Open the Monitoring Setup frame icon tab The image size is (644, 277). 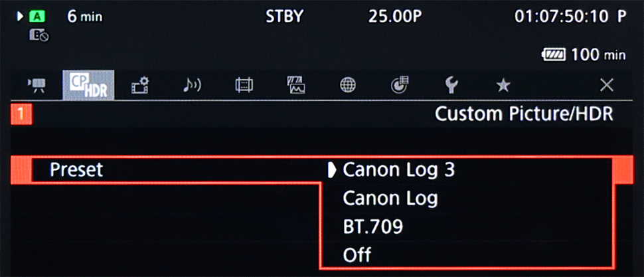point(244,85)
